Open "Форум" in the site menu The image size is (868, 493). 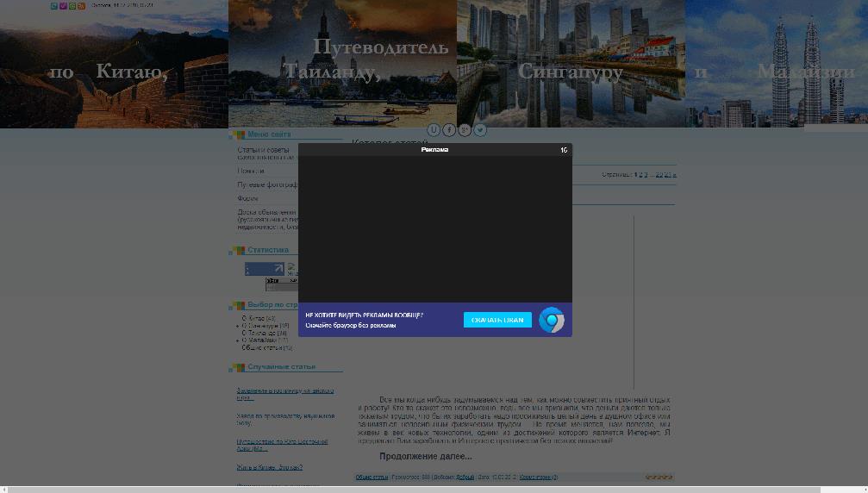coord(248,198)
